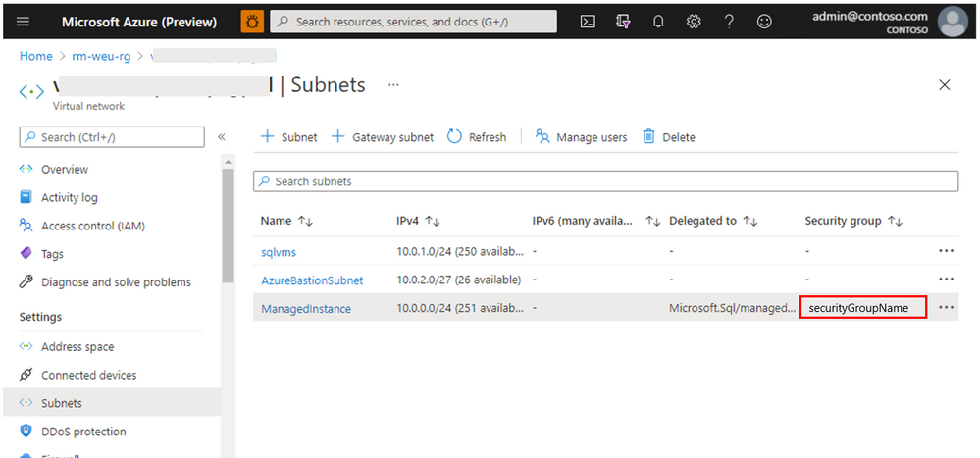Open the hamburger portal menu

pyautogui.click(x=24, y=22)
